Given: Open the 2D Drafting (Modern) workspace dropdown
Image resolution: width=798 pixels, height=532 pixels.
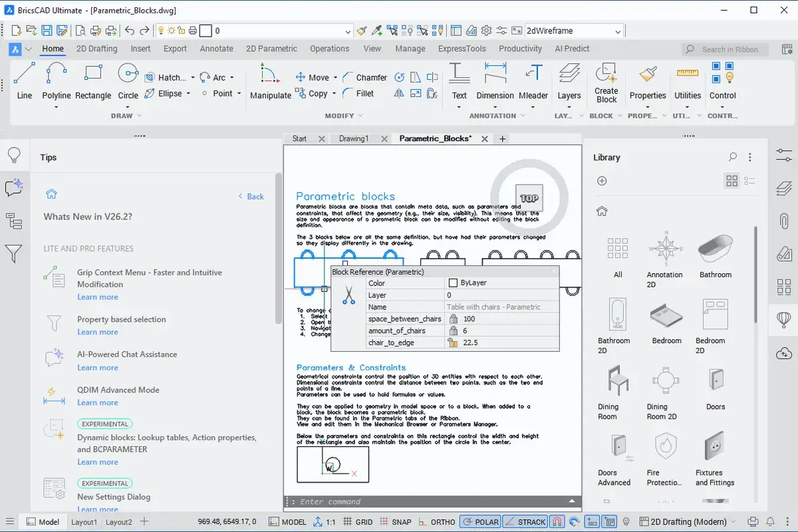Looking at the screenshot, I should (688, 522).
